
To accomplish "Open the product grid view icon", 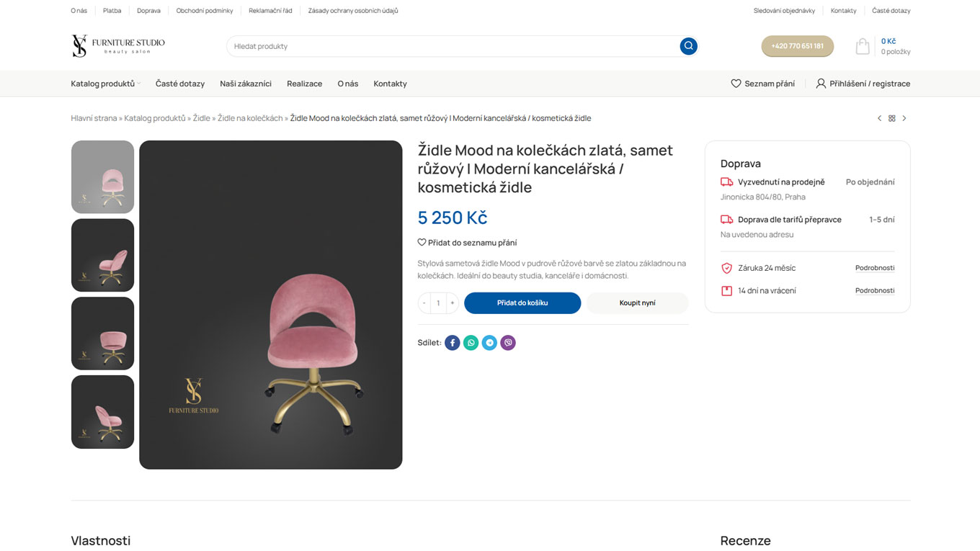I will [892, 118].
